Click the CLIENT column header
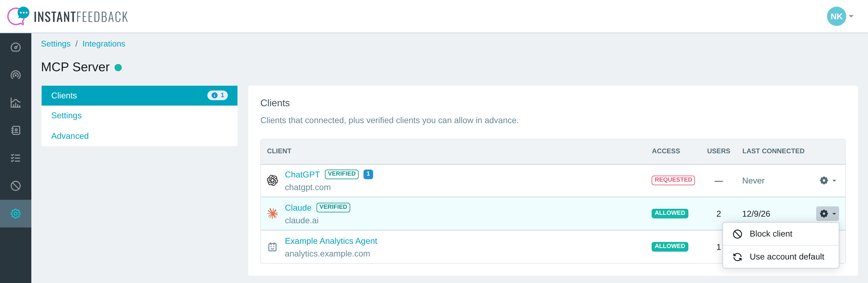 [x=279, y=151]
